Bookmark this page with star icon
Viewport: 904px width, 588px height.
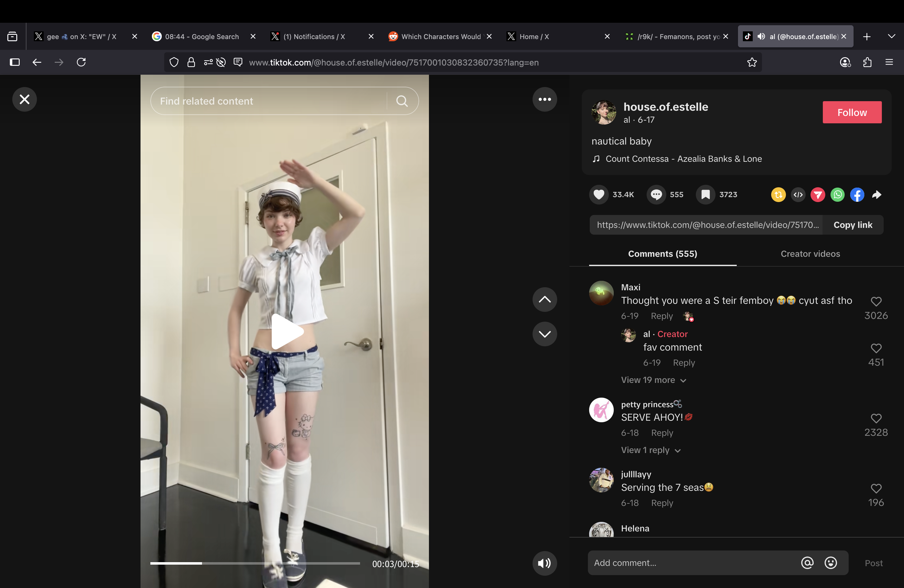(752, 62)
